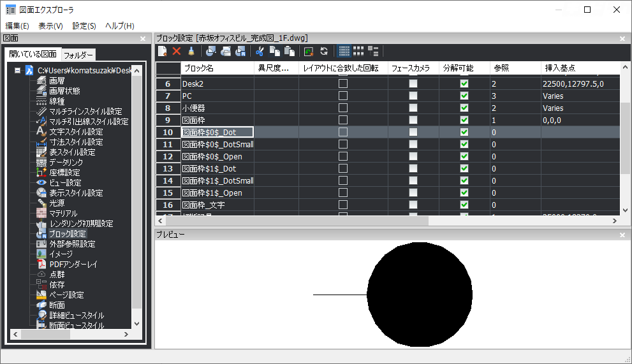Select 座標設定 tree item
632x364 pixels.
[64, 173]
